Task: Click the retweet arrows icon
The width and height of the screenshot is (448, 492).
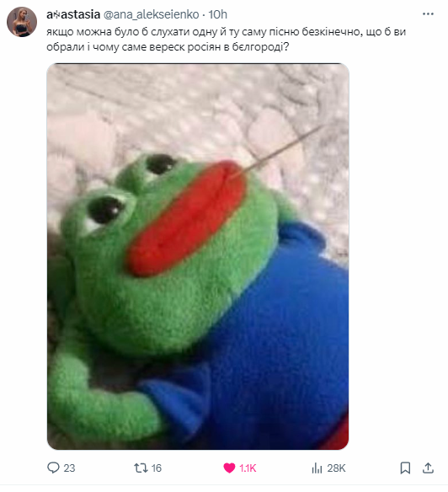Action: (141, 468)
